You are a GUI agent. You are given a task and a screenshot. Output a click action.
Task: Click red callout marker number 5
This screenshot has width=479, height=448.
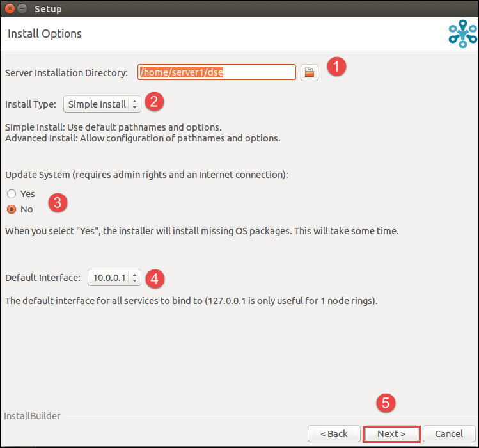tap(385, 403)
